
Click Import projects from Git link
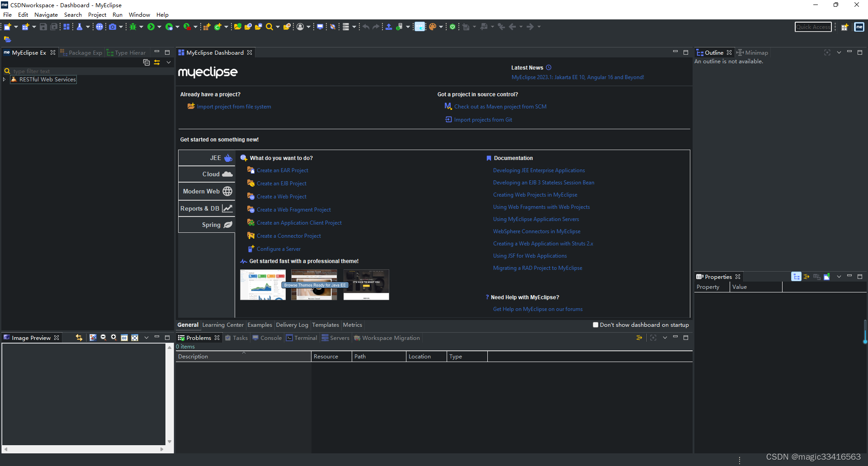click(x=483, y=120)
